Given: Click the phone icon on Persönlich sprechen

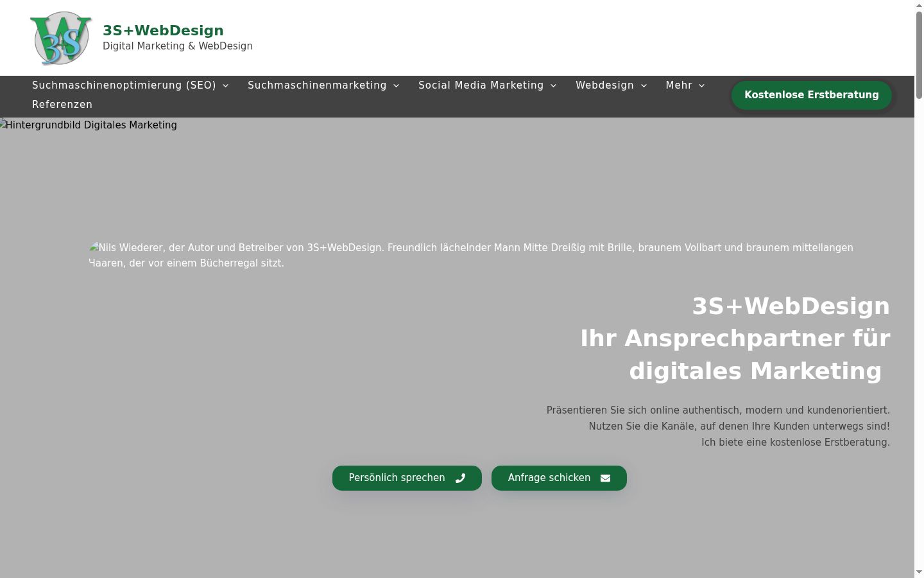Looking at the screenshot, I should [460, 478].
